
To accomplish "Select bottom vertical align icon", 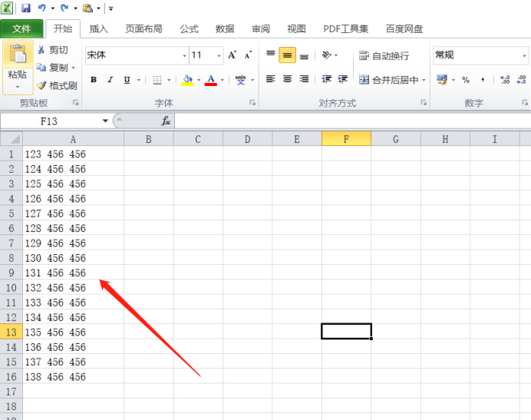I will pyautogui.click(x=304, y=55).
